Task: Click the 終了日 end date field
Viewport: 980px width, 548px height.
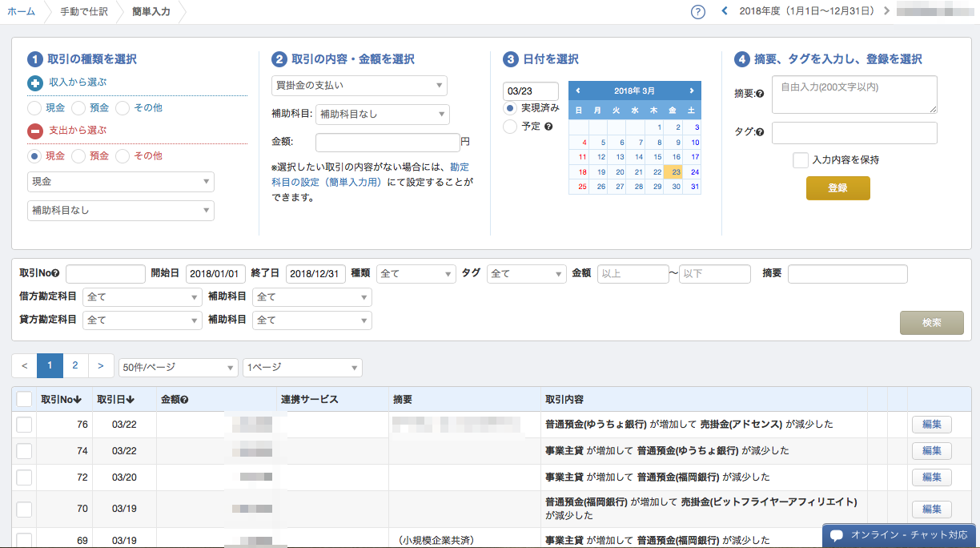Action: tap(315, 274)
